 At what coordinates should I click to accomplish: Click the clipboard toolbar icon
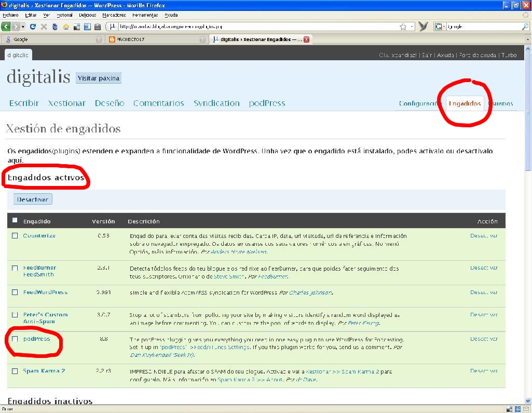[x=98, y=26]
